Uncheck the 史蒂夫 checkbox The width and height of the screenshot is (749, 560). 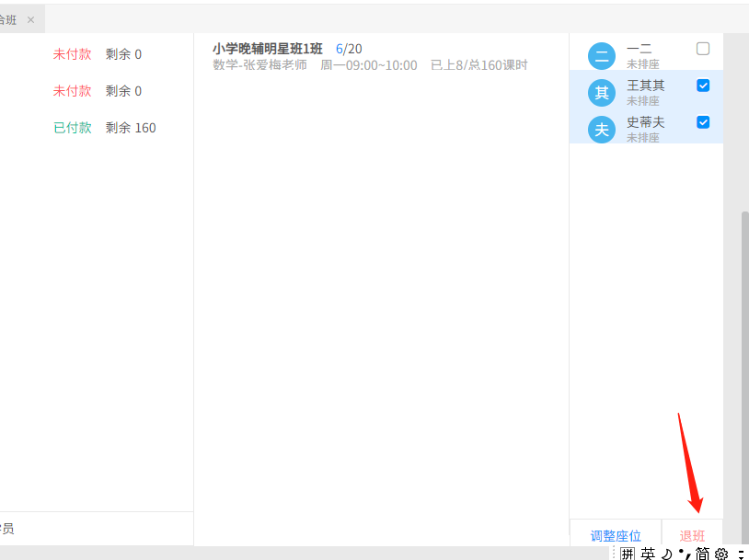(x=703, y=122)
